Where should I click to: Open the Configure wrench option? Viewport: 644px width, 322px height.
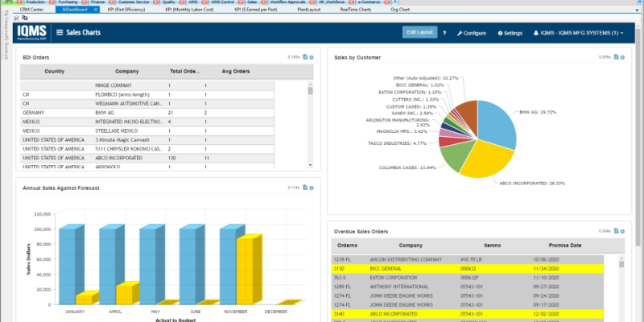click(472, 33)
